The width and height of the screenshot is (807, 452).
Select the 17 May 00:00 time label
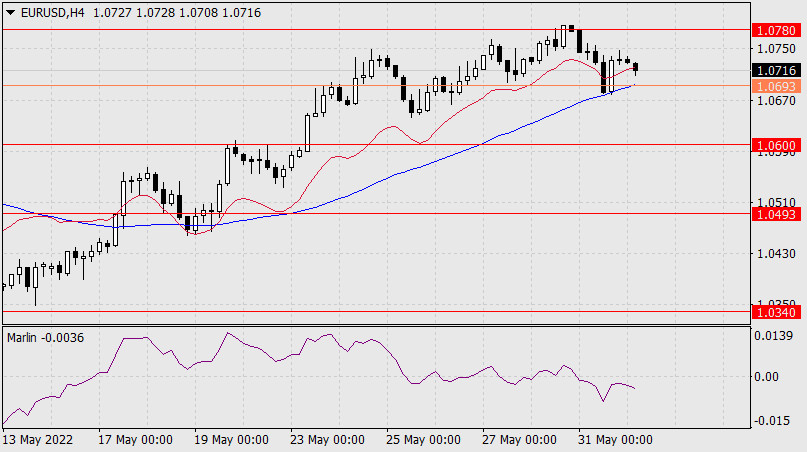(x=135, y=440)
